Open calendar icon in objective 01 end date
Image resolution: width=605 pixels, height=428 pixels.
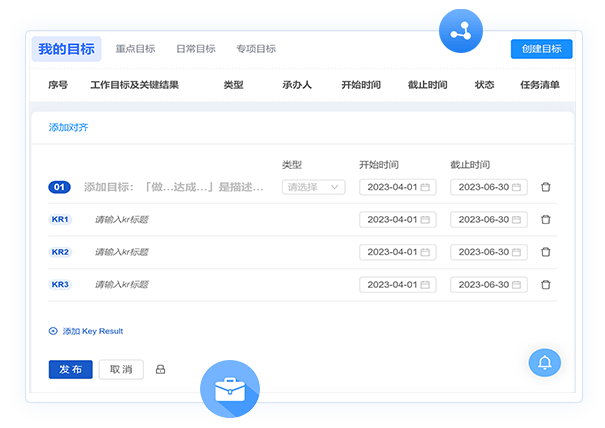point(516,187)
